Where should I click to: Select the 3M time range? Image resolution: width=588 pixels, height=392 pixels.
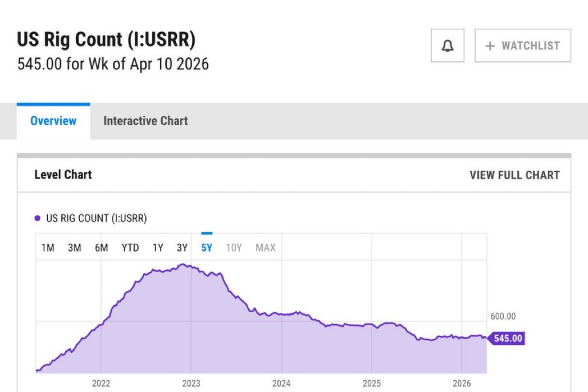[x=74, y=248]
